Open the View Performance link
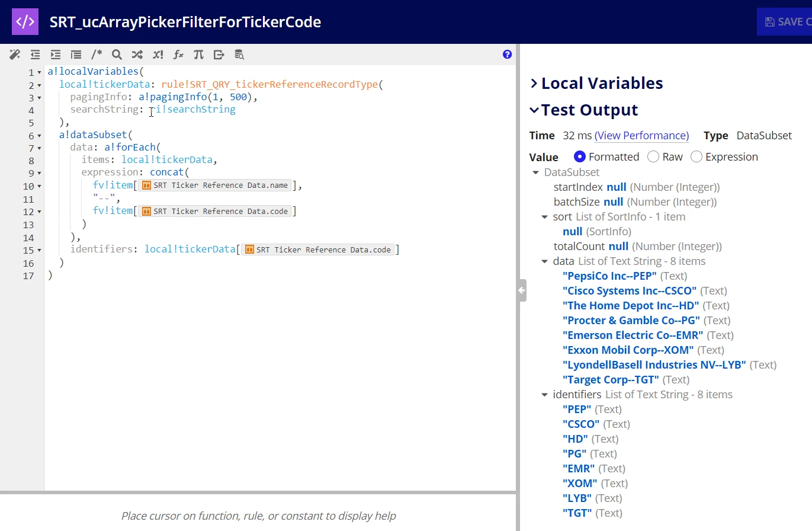The image size is (812, 531). (x=642, y=135)
